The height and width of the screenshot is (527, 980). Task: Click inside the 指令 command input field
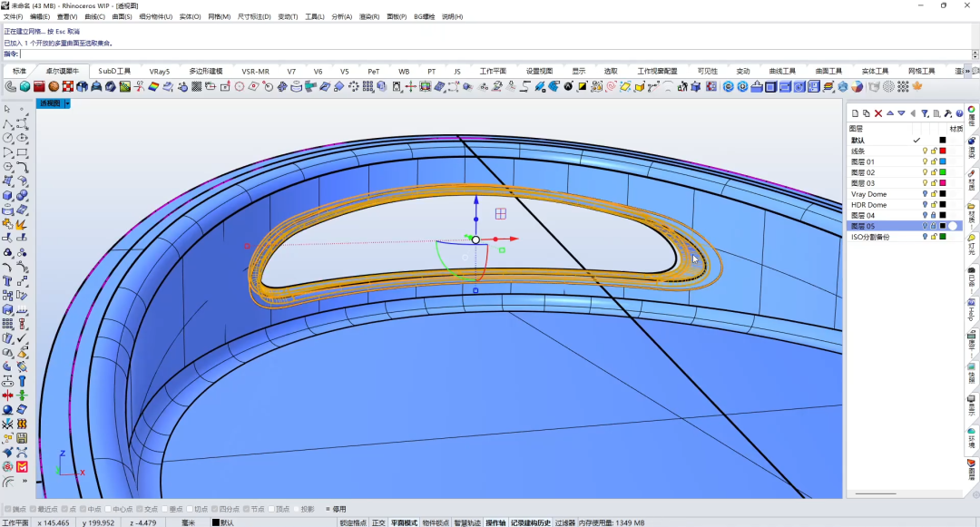(497, 54)
